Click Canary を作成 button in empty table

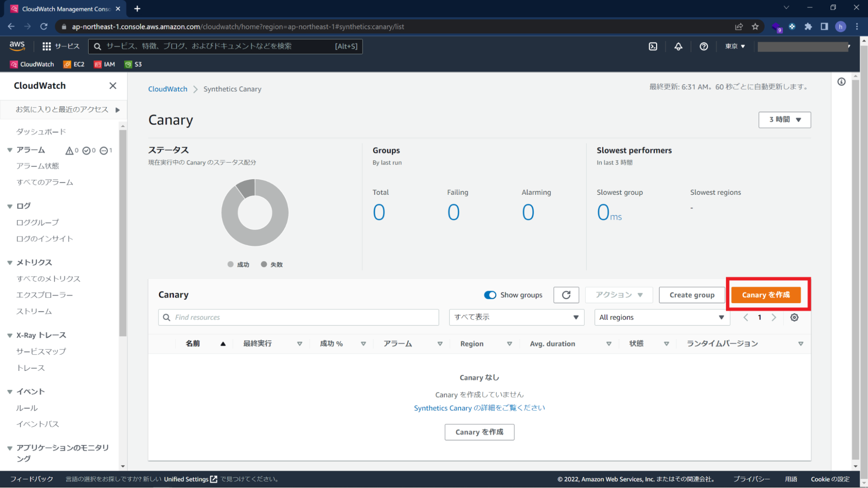[479, 432]
